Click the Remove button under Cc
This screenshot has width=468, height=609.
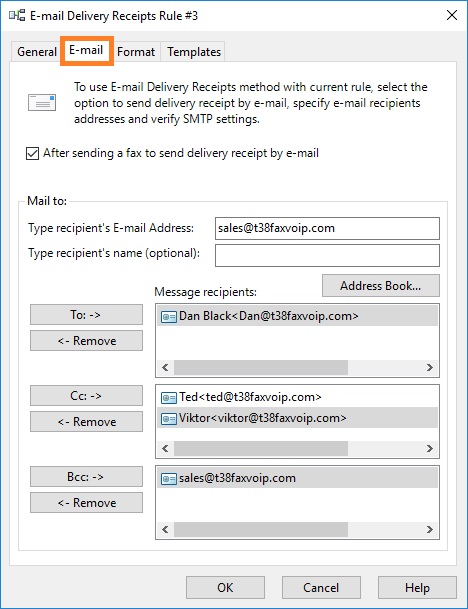[x=86, y=422]
